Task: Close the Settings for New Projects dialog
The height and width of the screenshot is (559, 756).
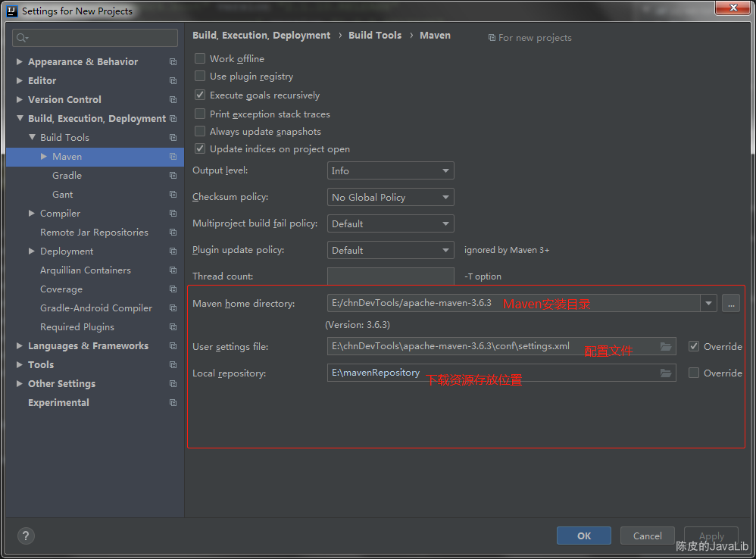Action: 733,8
